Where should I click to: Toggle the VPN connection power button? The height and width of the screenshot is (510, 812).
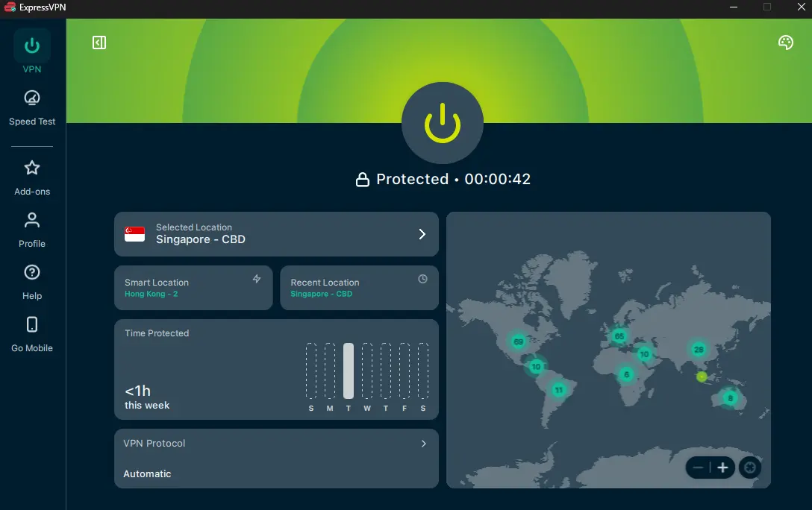(443, 123)
